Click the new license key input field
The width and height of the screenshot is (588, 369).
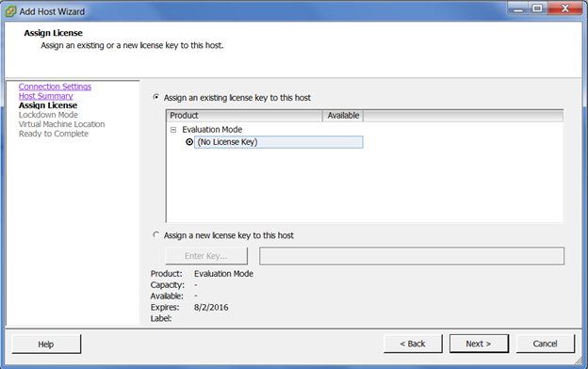click(x=412, y=256)
